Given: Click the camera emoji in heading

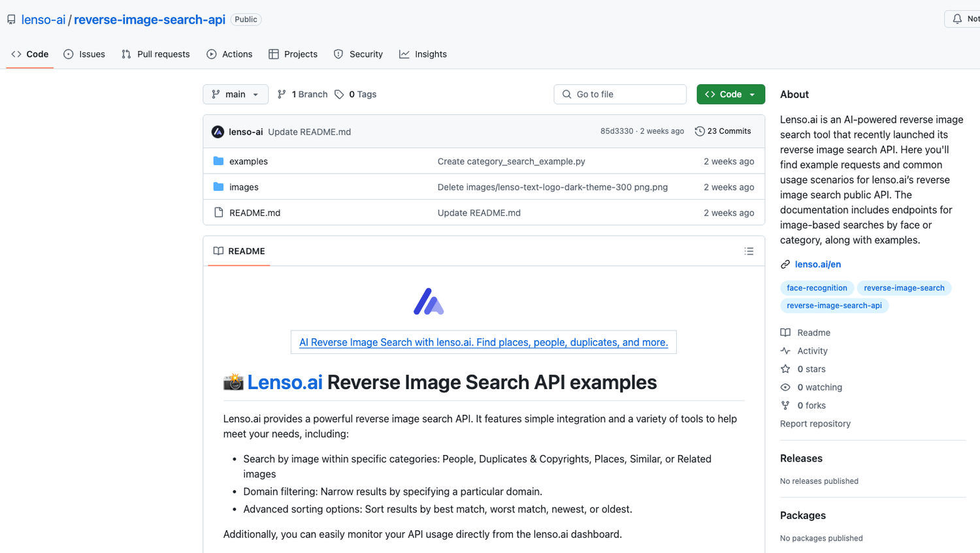Looking at the screenshot, I should point(233,382).
